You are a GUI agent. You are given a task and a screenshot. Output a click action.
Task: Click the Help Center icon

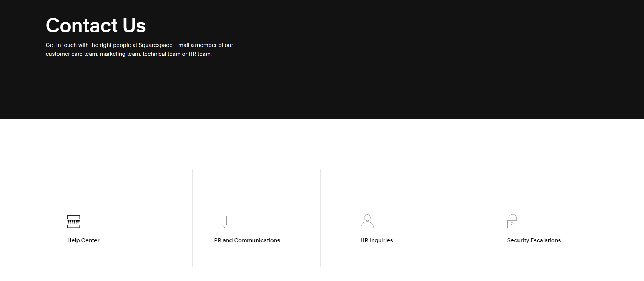coord(74,222)
